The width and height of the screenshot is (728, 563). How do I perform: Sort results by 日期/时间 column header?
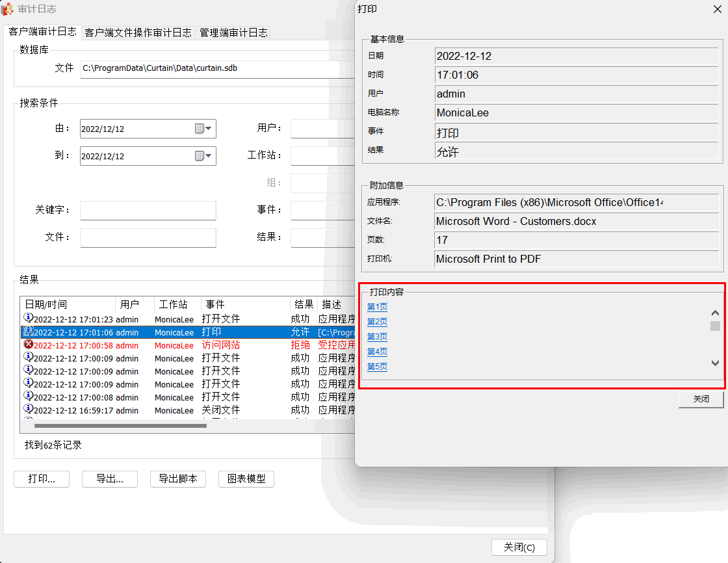click(x=68, y=304)
